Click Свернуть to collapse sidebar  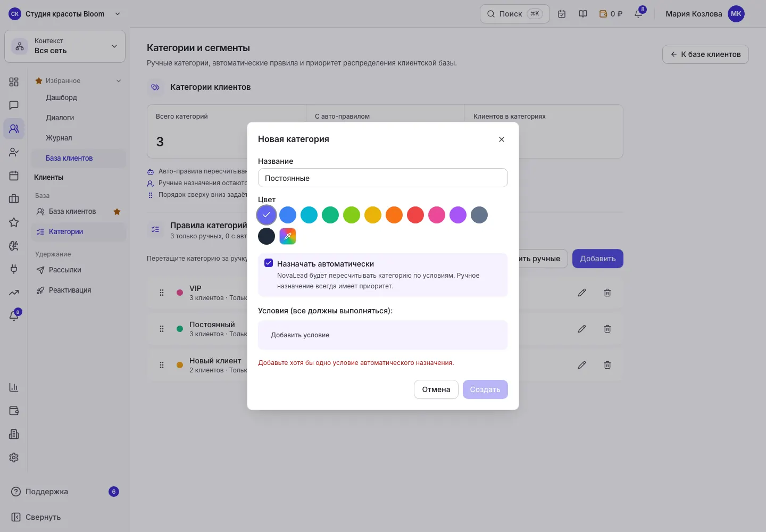pos(36,517)
